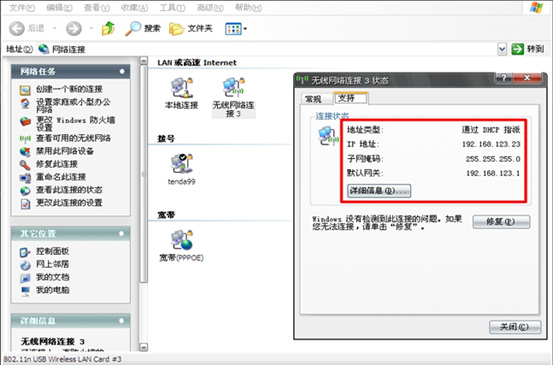Click the network icon in connection status group
This screenshot has width=553, height=365.
click(328, 136)
